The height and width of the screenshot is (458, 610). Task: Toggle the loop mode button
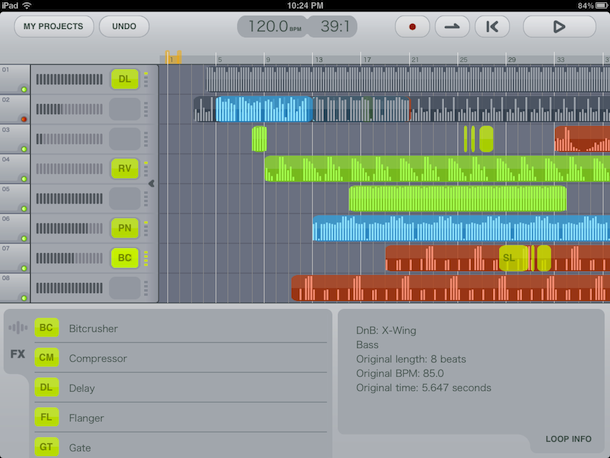[452, 27]
